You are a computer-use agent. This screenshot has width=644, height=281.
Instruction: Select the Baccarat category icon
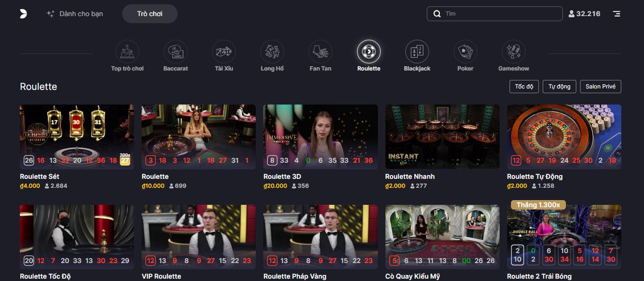tap(176, 52)
